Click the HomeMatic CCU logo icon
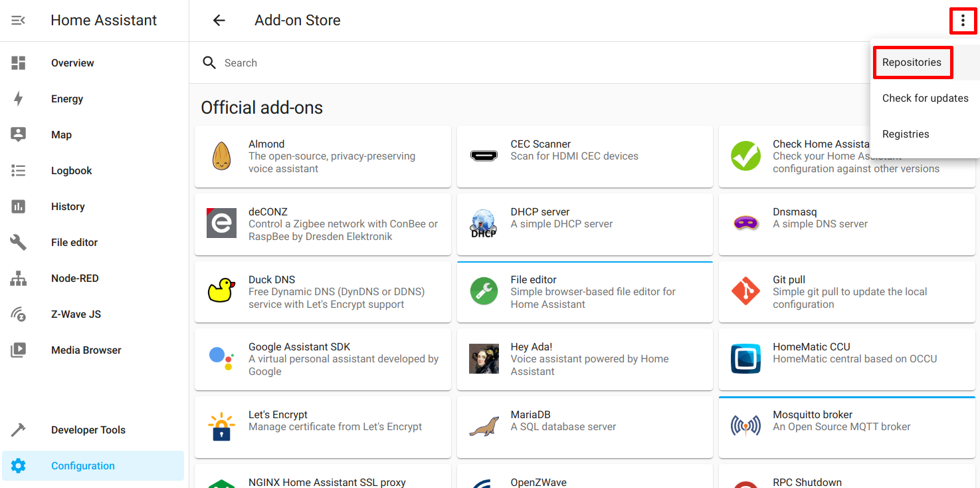The width and height of the screenshot is (980, 488). tap(745, 358)
